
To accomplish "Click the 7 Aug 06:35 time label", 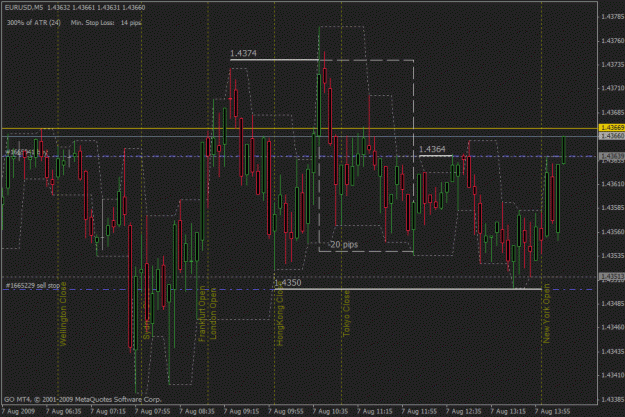I will coord(63,411).
